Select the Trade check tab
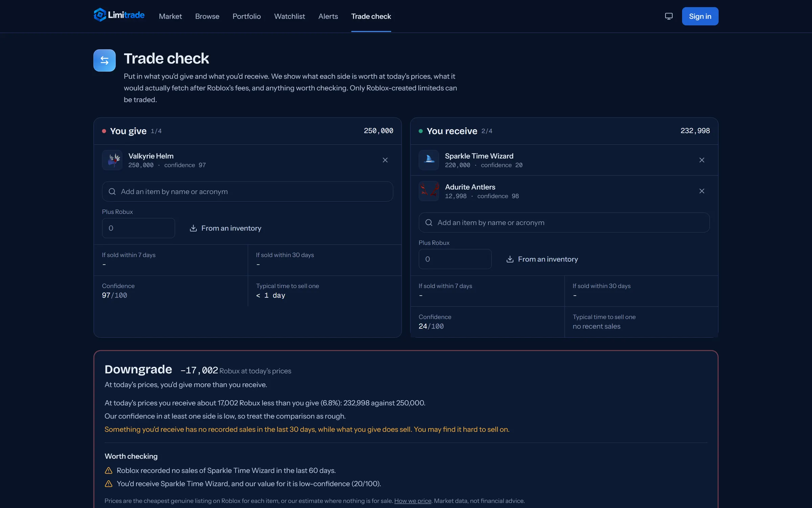This screenshot has height=508, width=812. 371,16
